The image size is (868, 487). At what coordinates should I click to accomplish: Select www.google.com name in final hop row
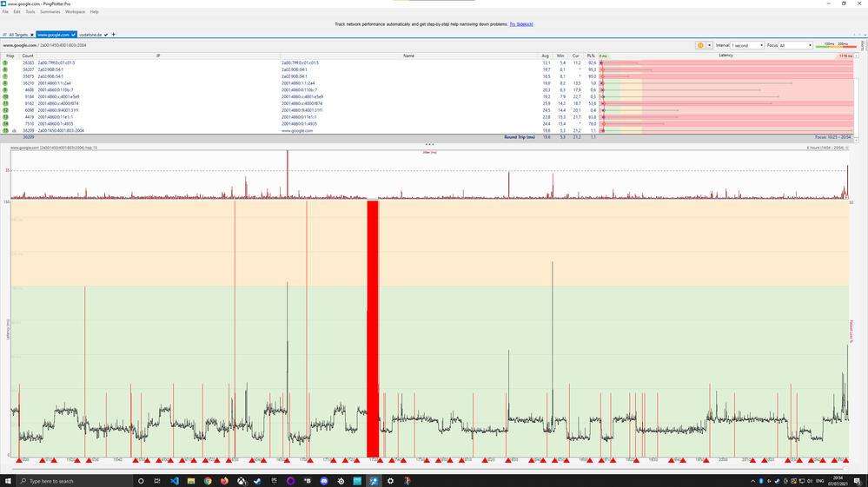pos(297,131)
